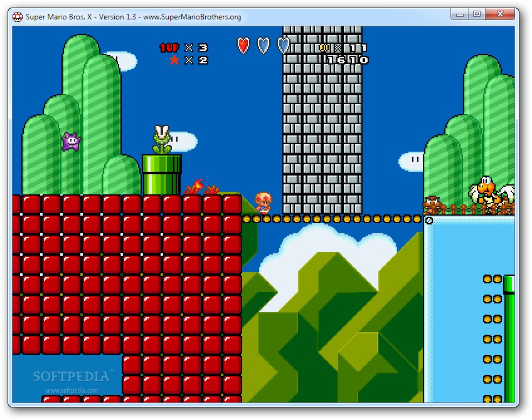Click the star count number 2

pos(203,60)
